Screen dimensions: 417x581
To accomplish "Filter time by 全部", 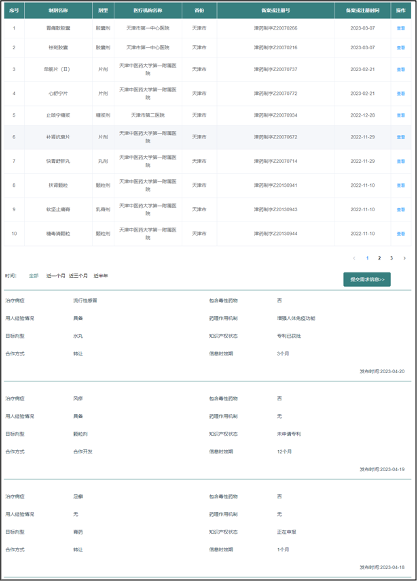I will pyautogui.click(x=34, y=276).
